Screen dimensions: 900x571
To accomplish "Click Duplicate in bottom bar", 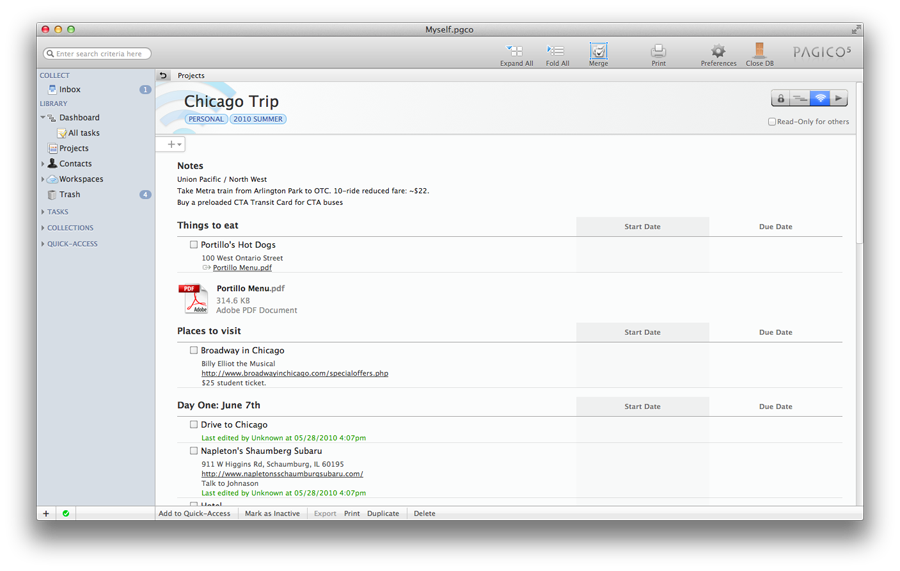I will click(x=383, y=514).
